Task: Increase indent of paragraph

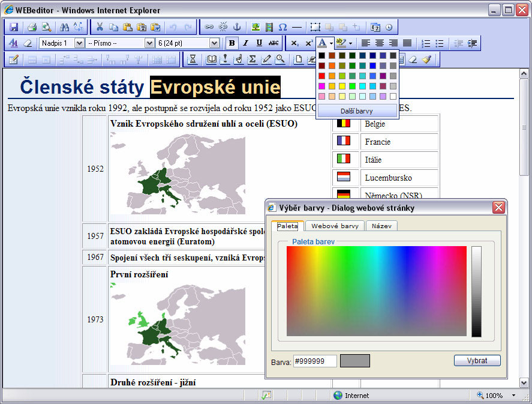Action: (472, 43)
